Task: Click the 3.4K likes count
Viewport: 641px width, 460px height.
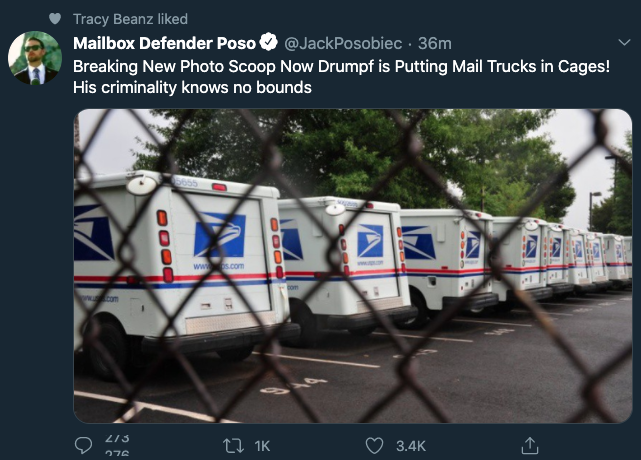Action: pyautogui.click(x=411, y=446)
